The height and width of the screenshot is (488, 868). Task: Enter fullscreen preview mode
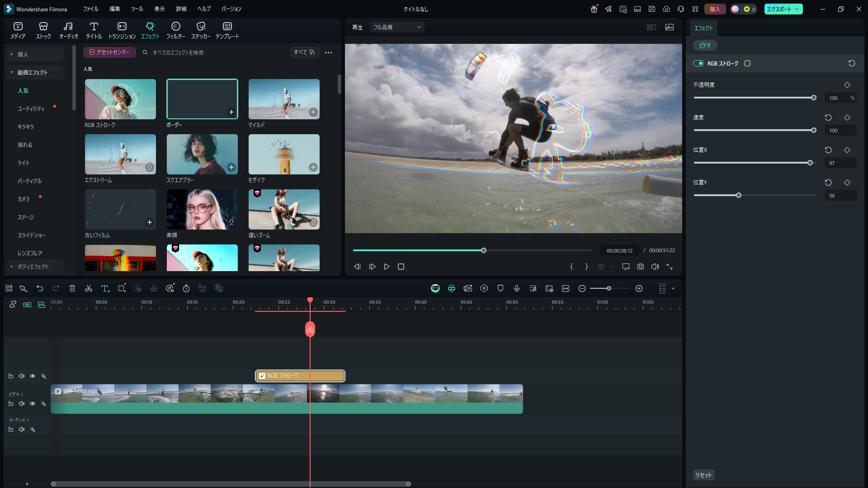670,267
